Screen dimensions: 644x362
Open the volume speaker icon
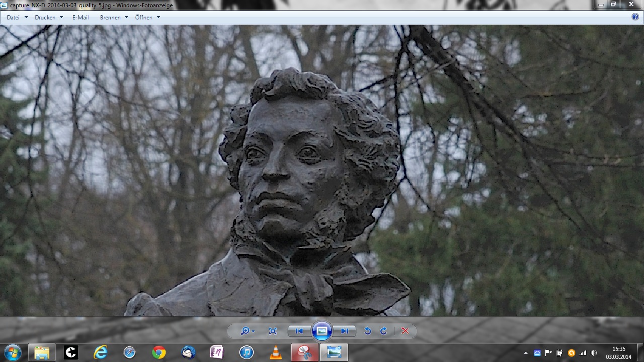[594, 353]
